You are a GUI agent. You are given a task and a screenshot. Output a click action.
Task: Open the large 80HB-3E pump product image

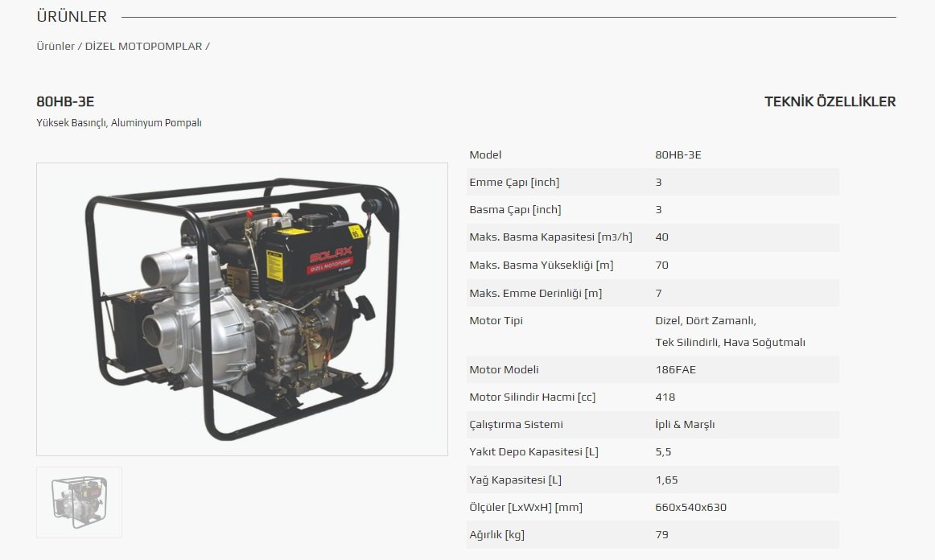(x=242, y=309)
